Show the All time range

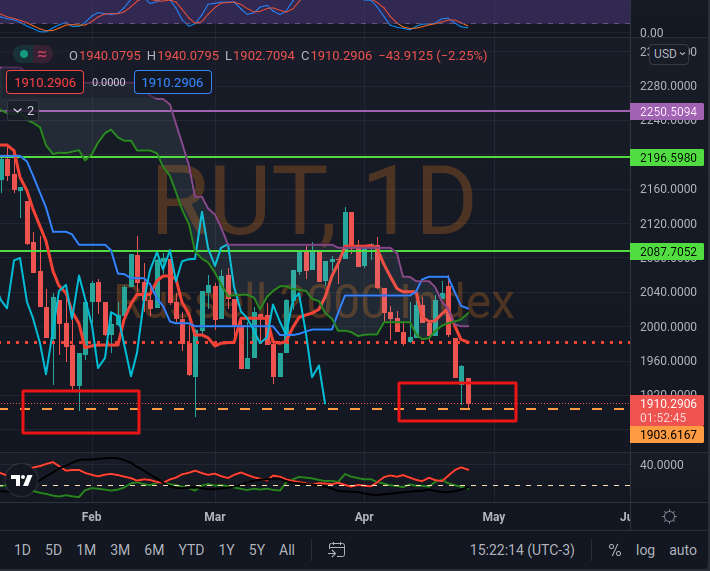[287, 550]
